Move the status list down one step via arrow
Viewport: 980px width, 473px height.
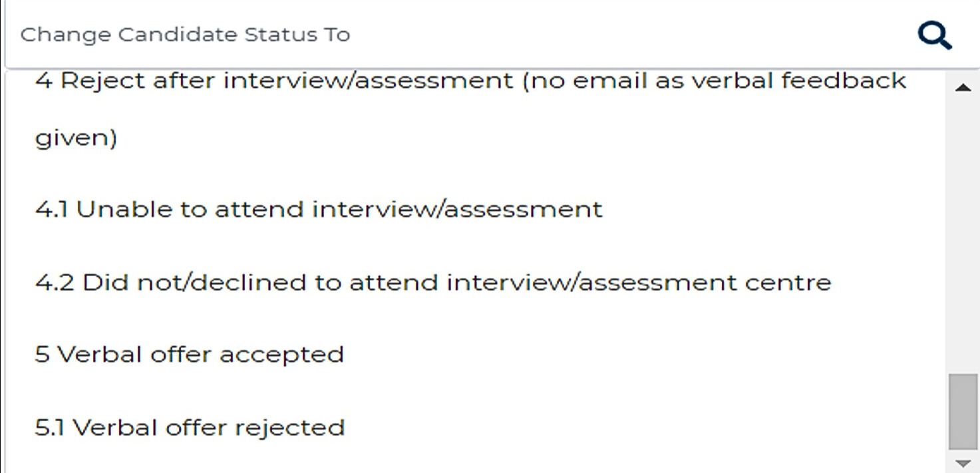click(963, 462)
